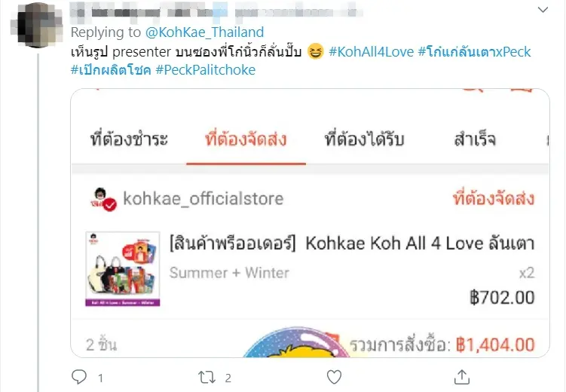The width and height of the screenshot is (566, 392).
Task: Switch to ที่ต้องชำระ tab
Action: (x=129, y=139)
